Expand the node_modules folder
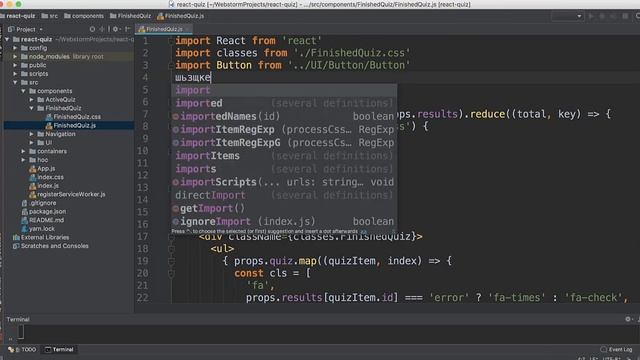The image size is (640, 360). (x=15, y=56)
